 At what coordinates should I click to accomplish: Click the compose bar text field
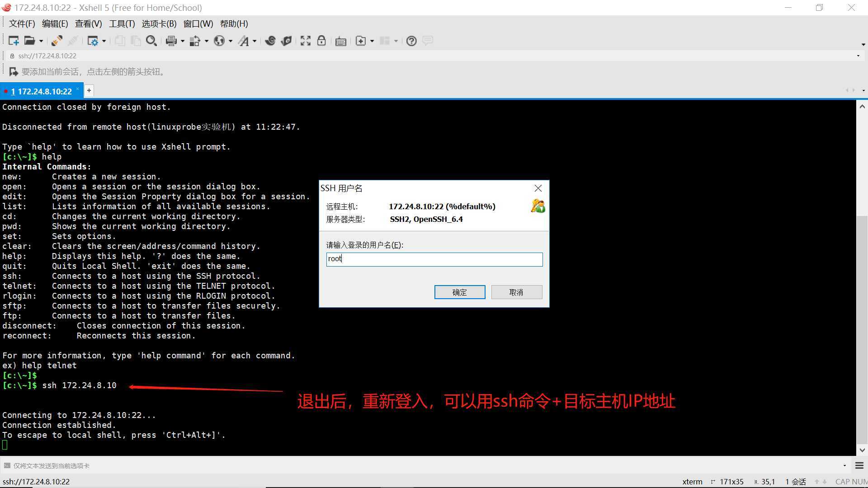click(x=425, y=465)
